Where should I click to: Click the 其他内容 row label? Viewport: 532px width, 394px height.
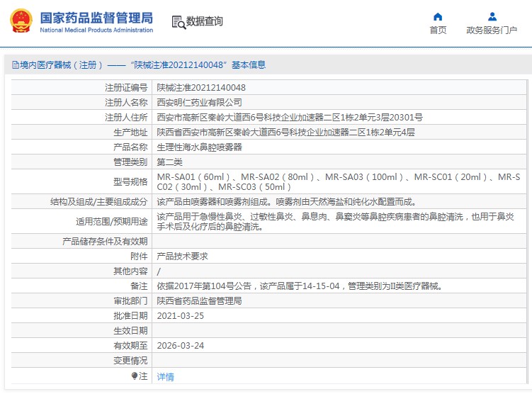130,271
